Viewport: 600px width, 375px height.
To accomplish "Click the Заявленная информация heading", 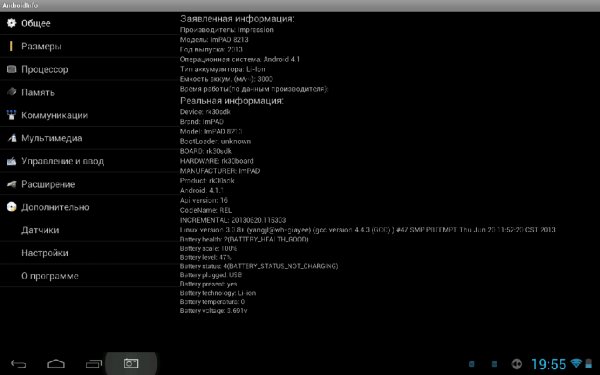I will pos(237,18).
